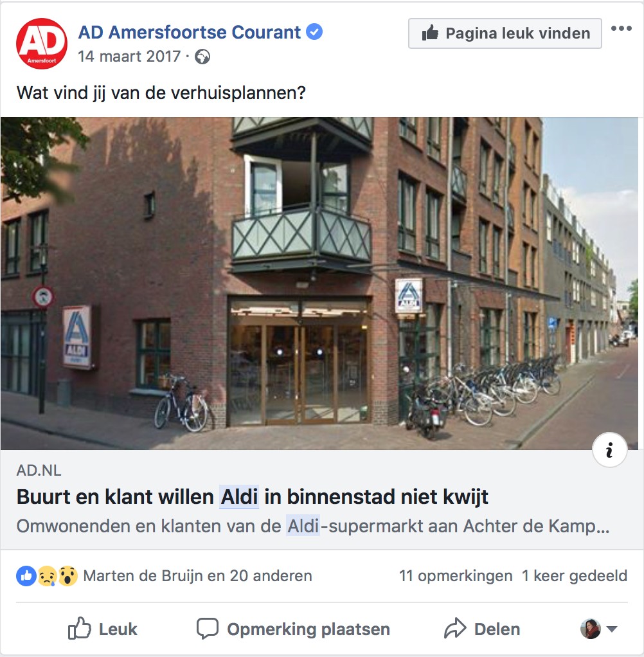The width and height of the screenshot is (644, 657).
Task: Click the sad crying reaction emoji
Action: (48, 576)
